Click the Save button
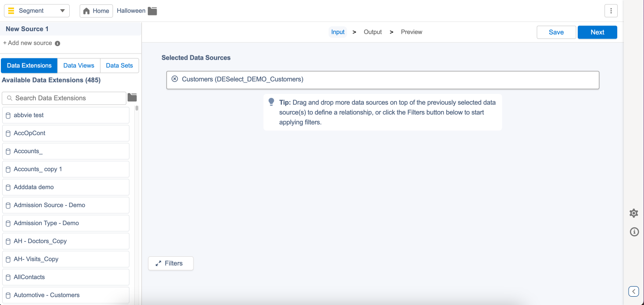This screenshot has width=644, height=305. click(x=556, y=32)
